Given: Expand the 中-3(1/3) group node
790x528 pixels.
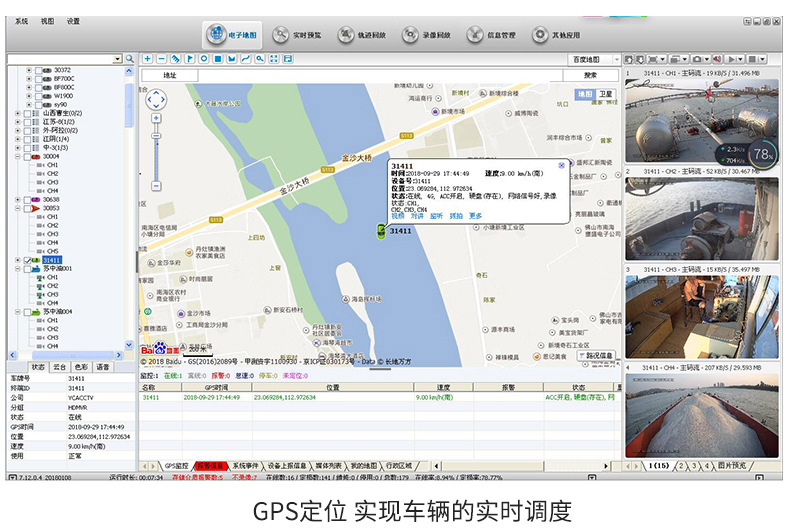Looking at the screenshot, I should pos(18,148).
